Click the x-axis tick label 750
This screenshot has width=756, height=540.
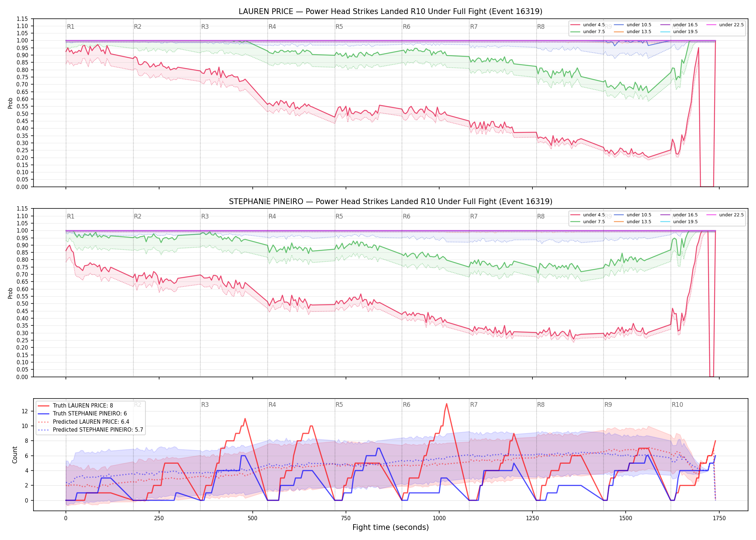click(346, 518)
